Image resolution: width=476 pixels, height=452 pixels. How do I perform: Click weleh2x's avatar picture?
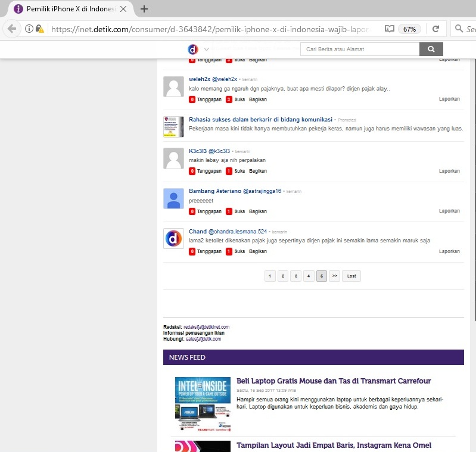(x=173, y=87)
